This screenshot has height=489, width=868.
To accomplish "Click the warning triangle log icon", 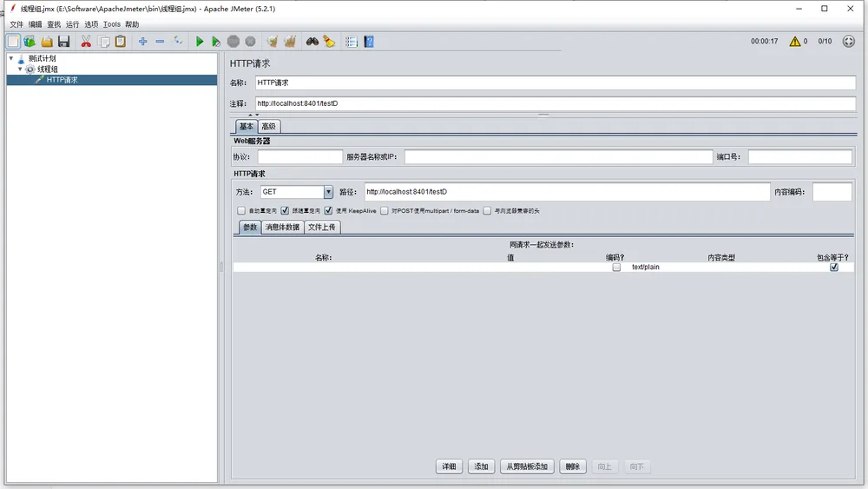I will coord(795,41).
